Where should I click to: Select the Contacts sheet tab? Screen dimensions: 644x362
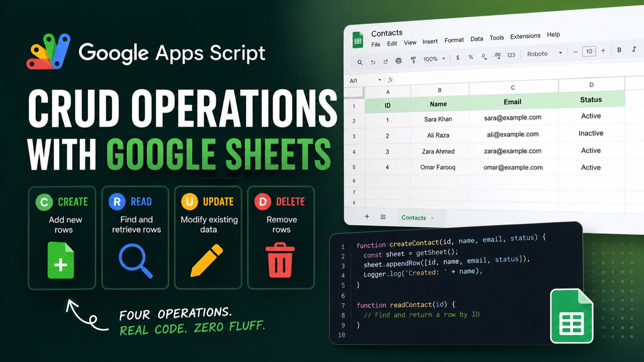click(x=414, y=218)
